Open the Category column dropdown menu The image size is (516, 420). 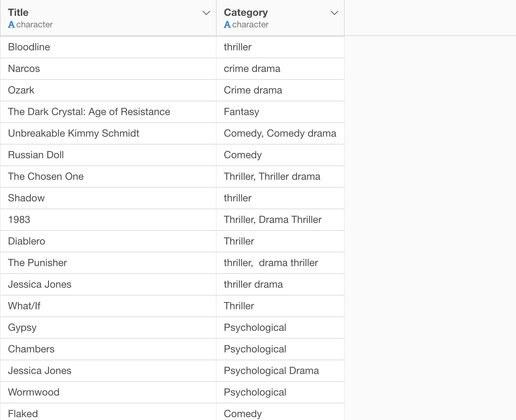pyautogui.click(x=334, y=13)
